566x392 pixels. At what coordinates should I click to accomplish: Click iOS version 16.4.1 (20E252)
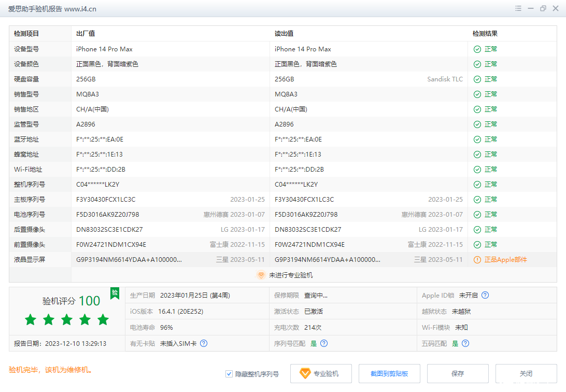(x=180, y=312)
